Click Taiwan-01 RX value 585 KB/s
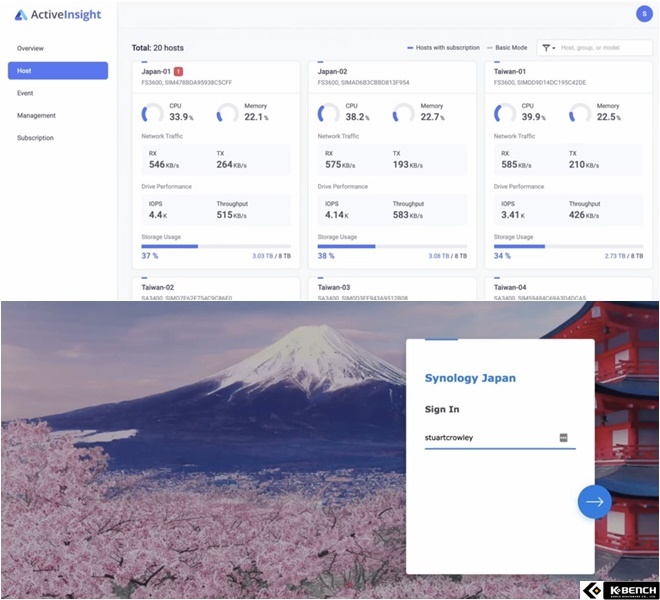The width and height of the screenshot is (660, 600). (x=516, y=165)
